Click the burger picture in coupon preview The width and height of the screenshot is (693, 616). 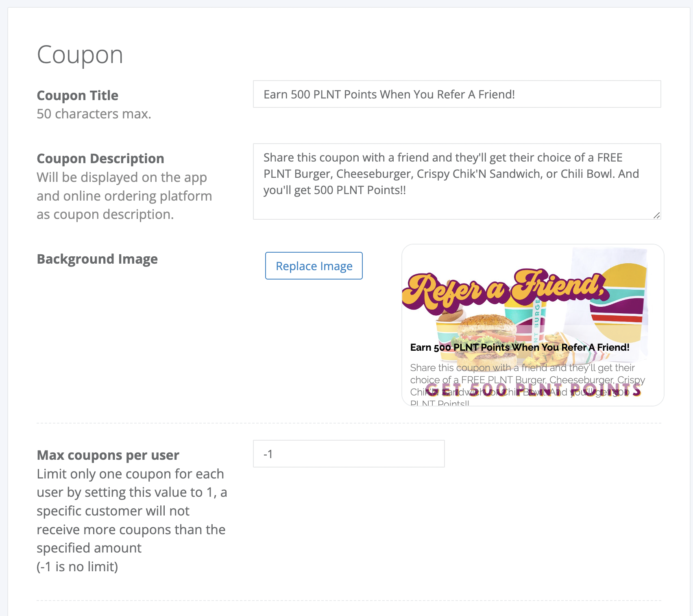tap(486, 338)
